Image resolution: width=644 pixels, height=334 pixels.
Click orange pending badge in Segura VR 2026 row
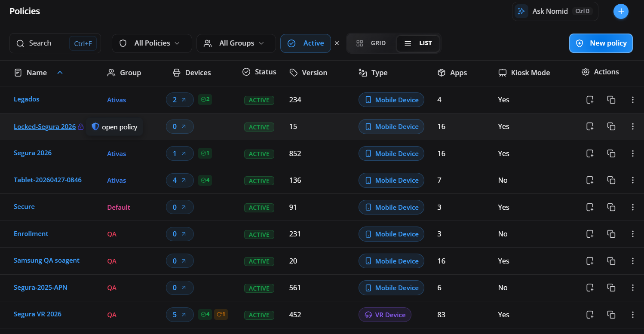[221, 315]
